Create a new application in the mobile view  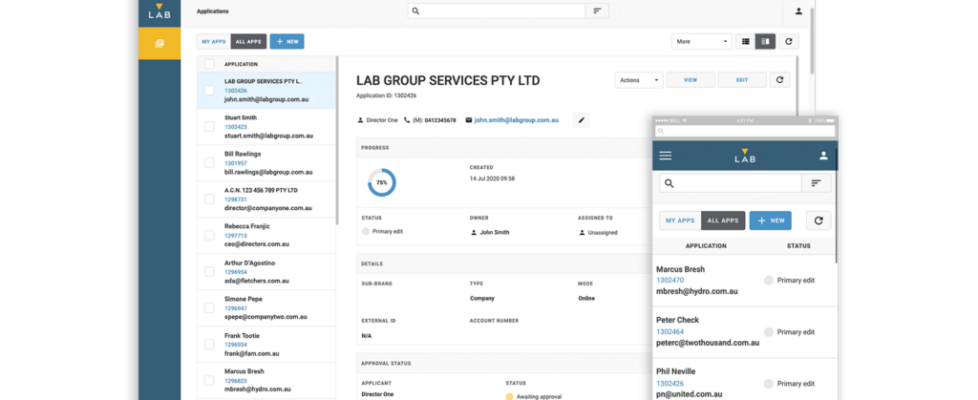tap(770, 220)
